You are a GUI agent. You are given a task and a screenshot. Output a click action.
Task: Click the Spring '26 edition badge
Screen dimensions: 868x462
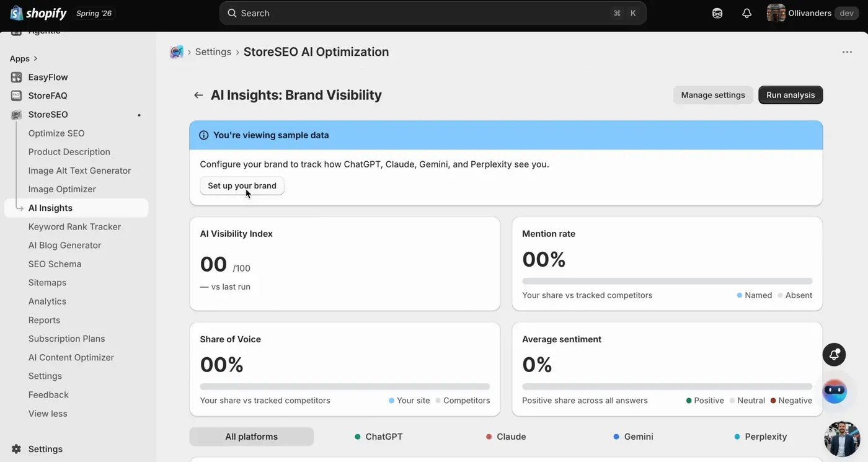click(x=94, y=13)
